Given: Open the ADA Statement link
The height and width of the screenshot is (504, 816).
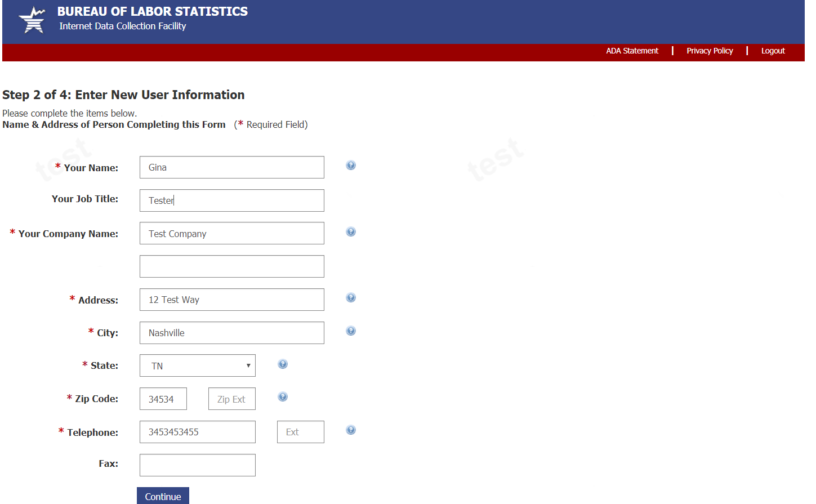Looking at the screenshot, I should pyautogui.click(x=632, y=51).
